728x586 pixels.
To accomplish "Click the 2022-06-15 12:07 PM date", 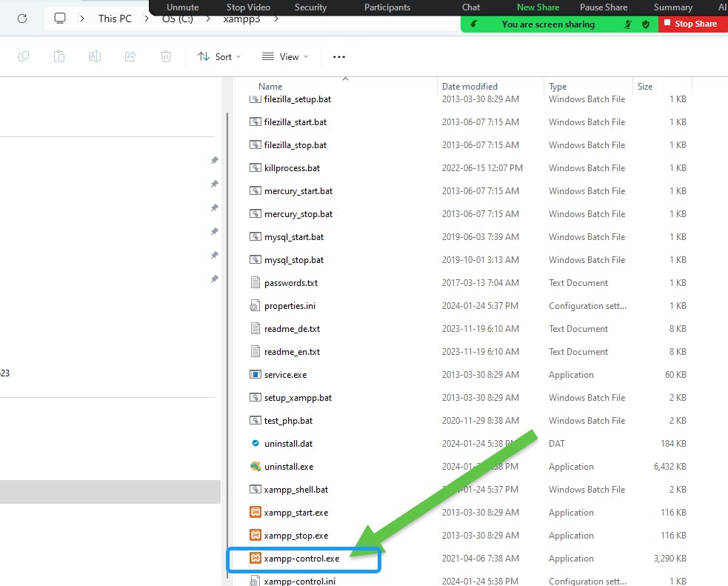I will [482, 167].
